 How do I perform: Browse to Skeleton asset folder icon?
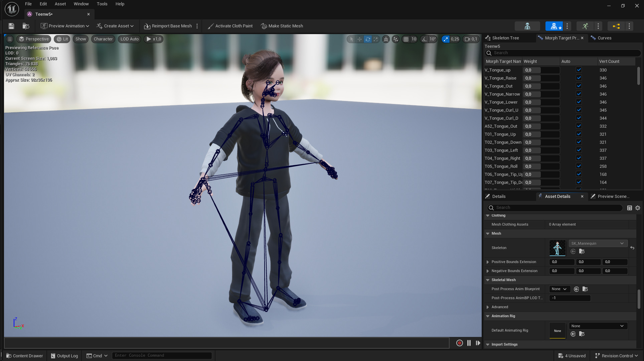pyautogui.click(x=582, y=251)
